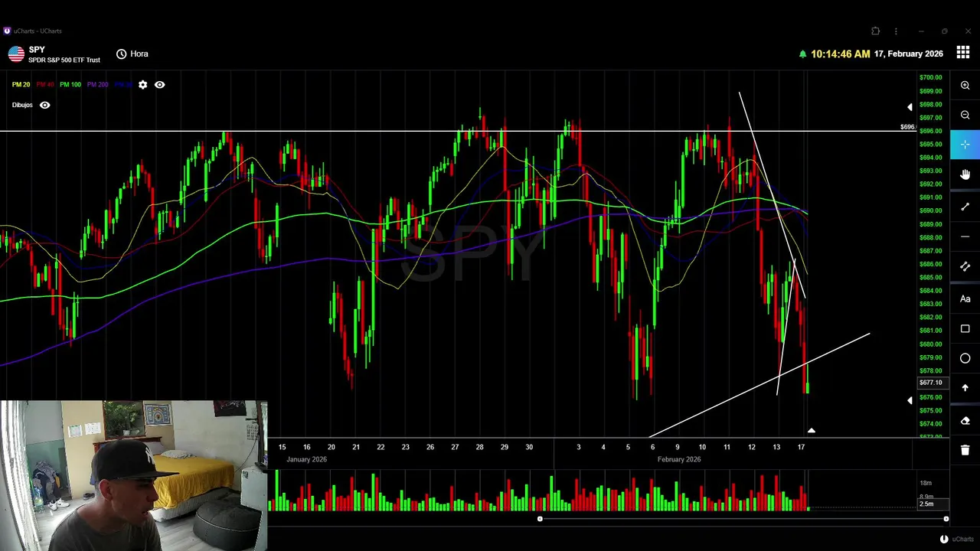The image size is (980, 551).
Task: Select the rectangle drawing tool
Action: (965, 329)
